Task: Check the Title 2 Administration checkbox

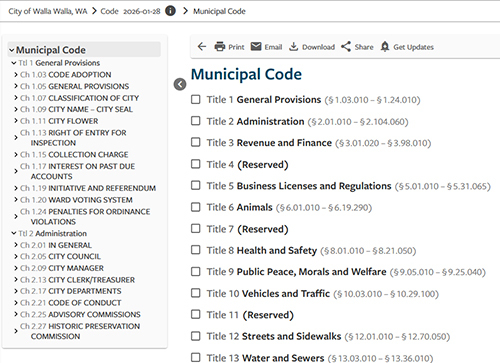Action: click(196, 121)
